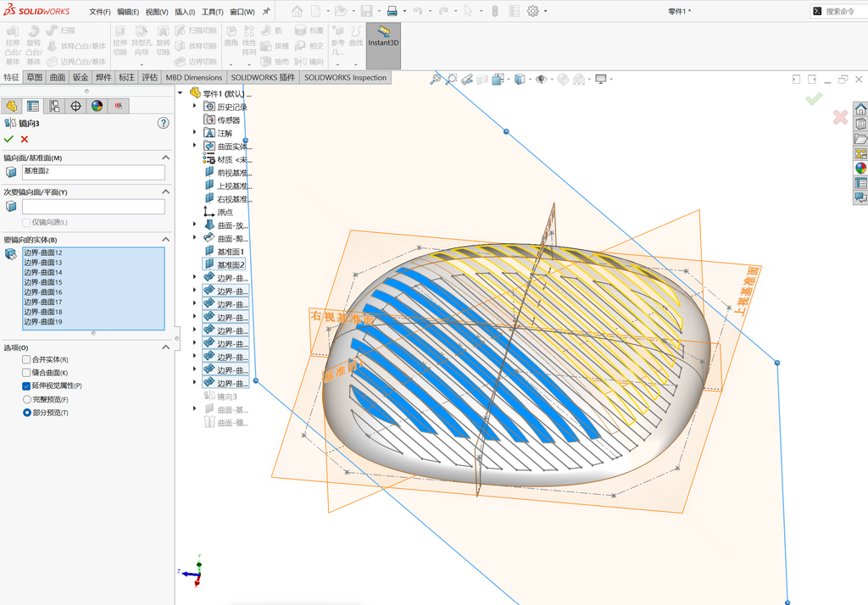Pin the menu bar with pushpin

coord(266,11)
